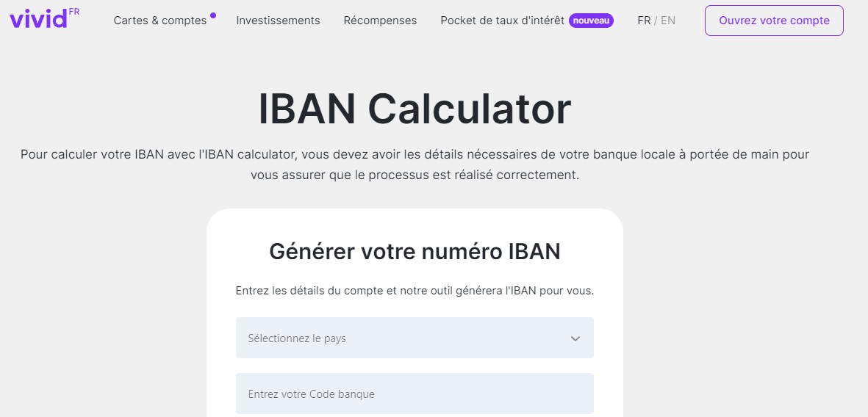Click the 'Générer votre numéro IBAN' heading

(x=415, y=252)
